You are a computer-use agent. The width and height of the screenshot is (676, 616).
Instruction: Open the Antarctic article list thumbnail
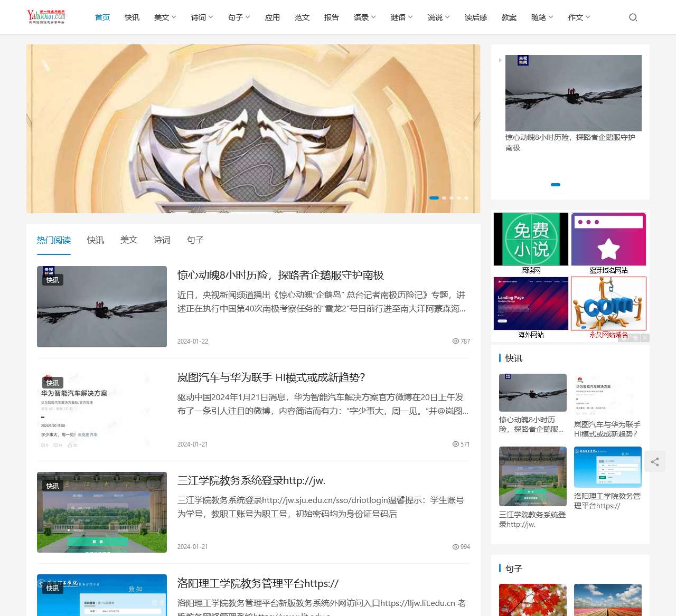102,307
